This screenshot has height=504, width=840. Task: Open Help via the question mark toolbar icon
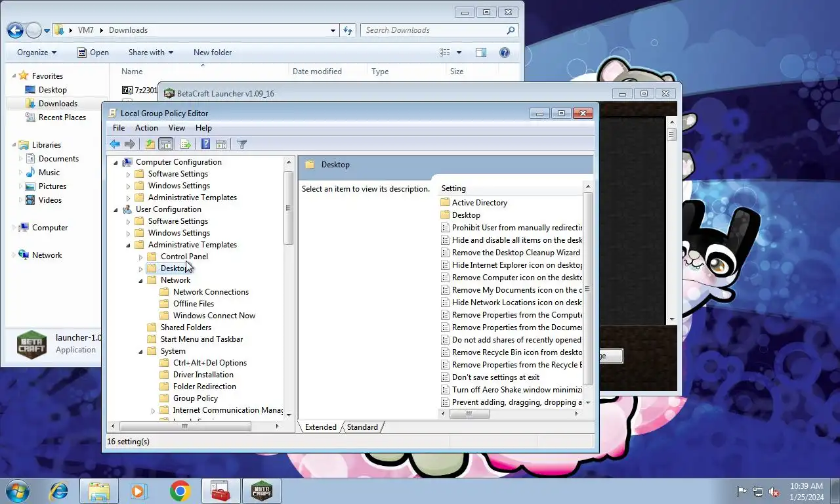(x=205, y=144)
